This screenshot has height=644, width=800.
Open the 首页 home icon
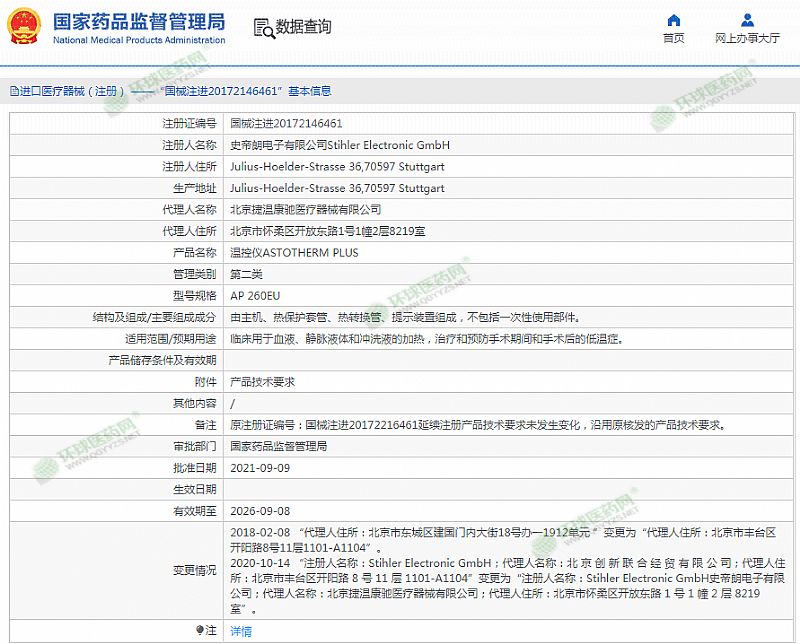[x=674, y=20]
